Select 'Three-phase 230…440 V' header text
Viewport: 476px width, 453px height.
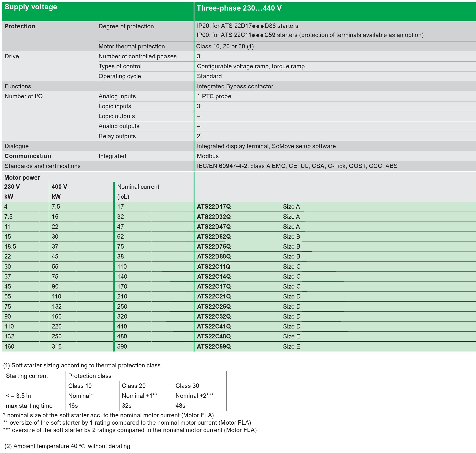239,8
